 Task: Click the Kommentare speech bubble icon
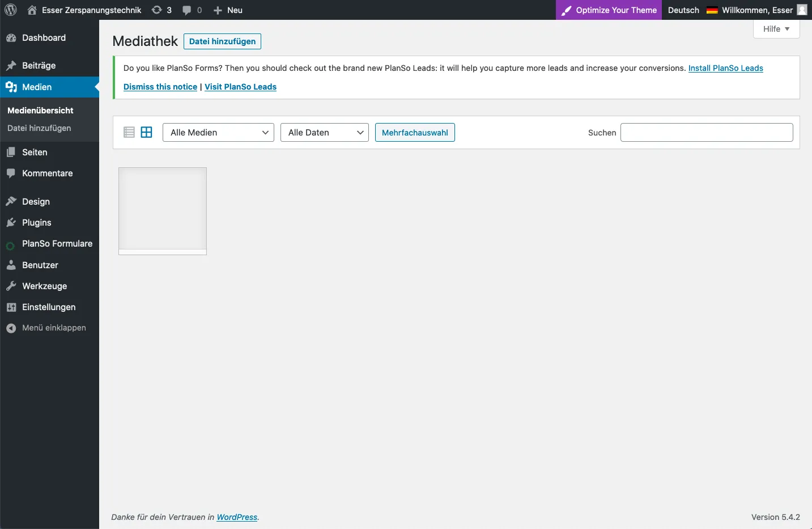(11, 173)
